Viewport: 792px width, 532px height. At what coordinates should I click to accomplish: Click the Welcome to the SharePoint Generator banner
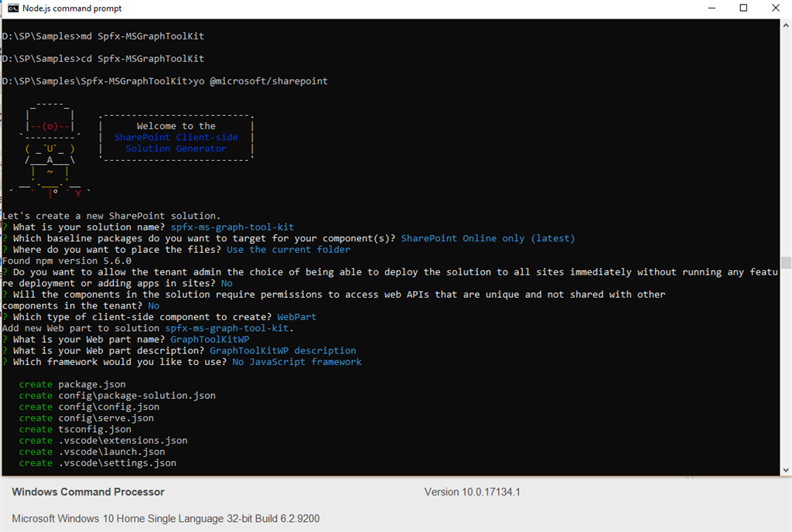coord(176,137)
